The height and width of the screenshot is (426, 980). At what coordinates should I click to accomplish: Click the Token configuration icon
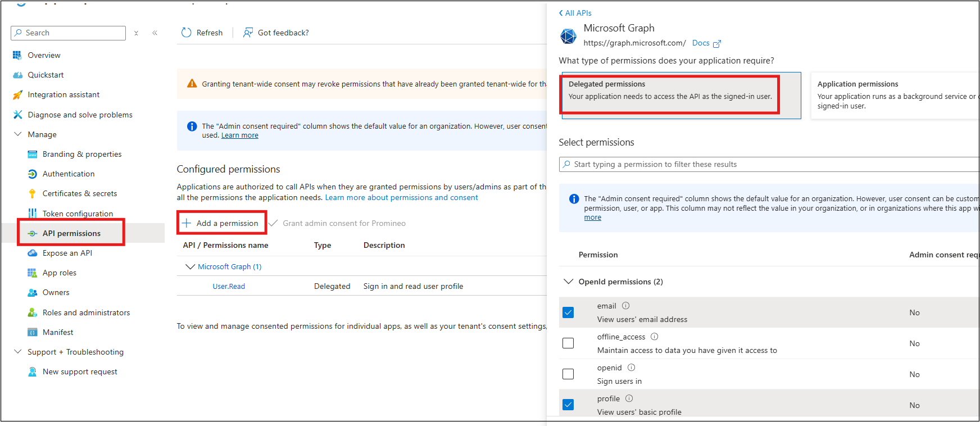click(33, 214)
